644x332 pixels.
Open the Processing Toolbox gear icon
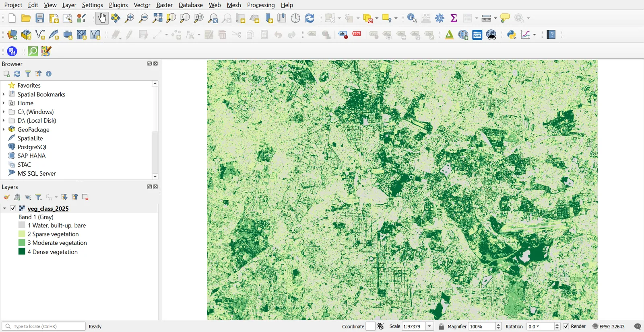tap(440, 18)
